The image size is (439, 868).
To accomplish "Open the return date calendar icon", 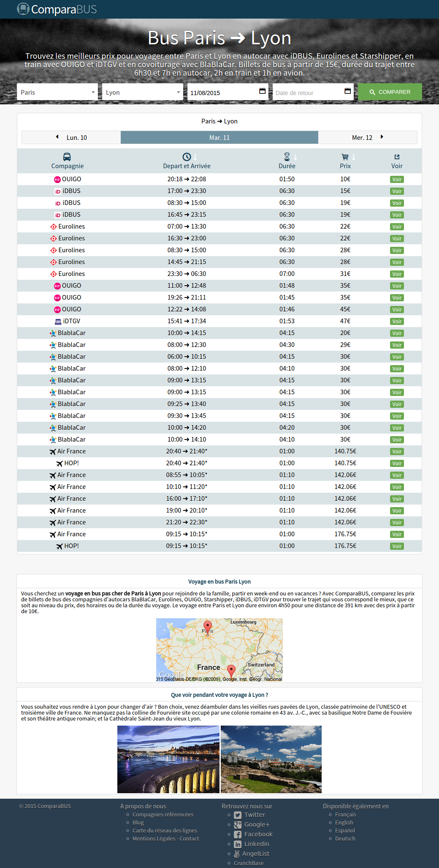I will [x=347, y=91].
